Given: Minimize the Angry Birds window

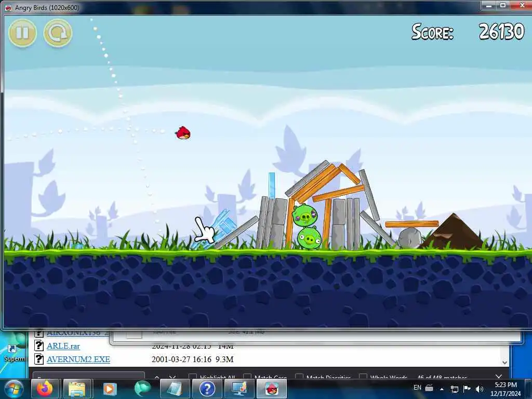Looking at the screenshot, I should pyautogui.click(x=489, y=5).
